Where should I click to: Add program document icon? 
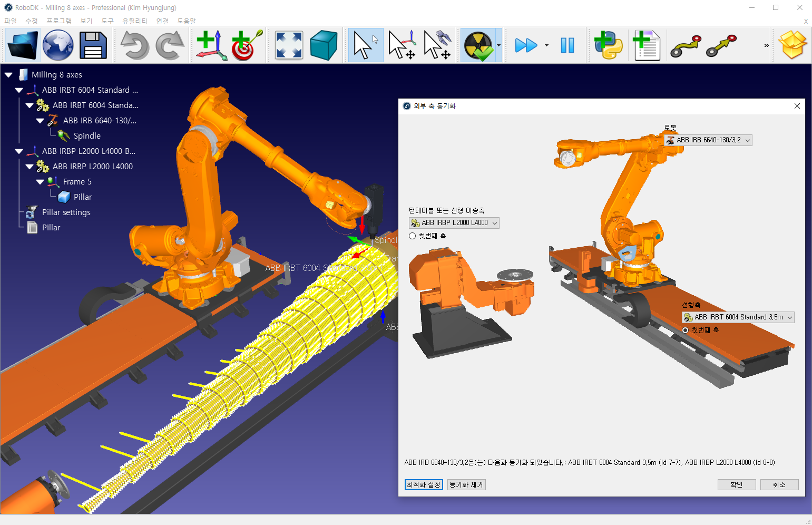pyautogui.click(x=647, y=45)
